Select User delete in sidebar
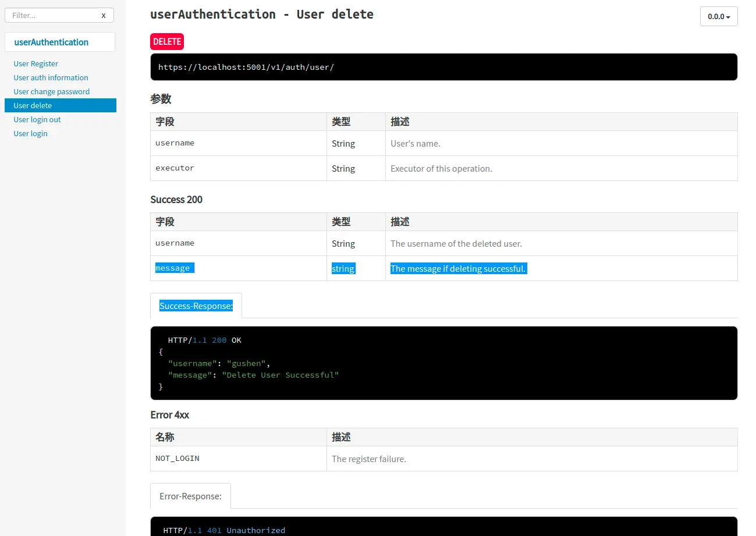The image size is (756, 536). coord(61,105)
